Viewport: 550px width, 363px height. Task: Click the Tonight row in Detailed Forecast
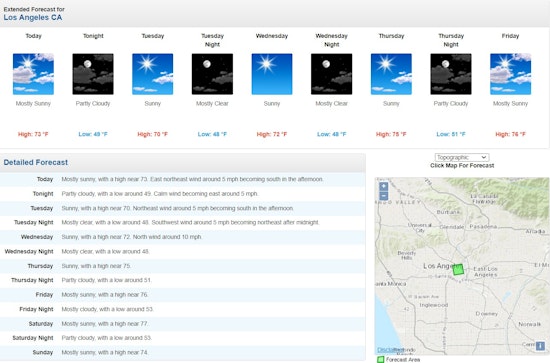point(182,194)
